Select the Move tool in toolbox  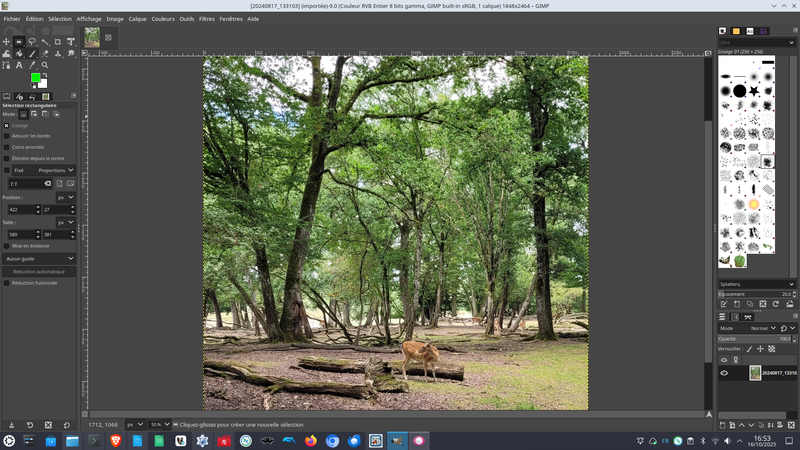pos(6,42)
